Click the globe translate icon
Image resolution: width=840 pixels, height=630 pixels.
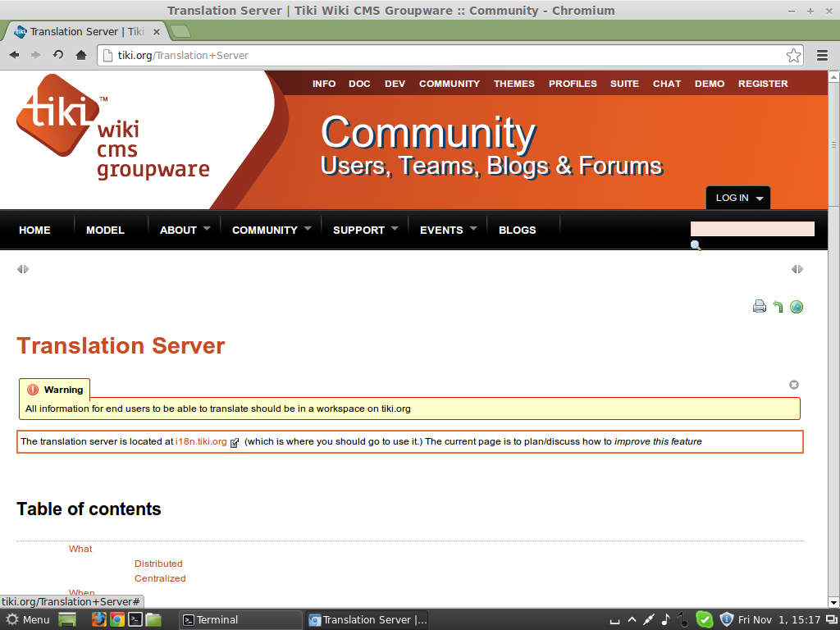pos(797,307)
